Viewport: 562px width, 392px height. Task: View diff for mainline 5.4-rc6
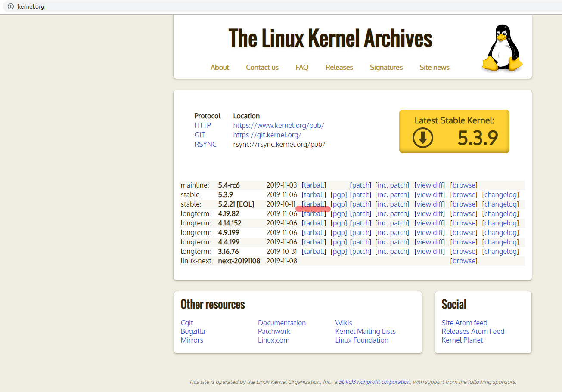[x=430, y=185]
